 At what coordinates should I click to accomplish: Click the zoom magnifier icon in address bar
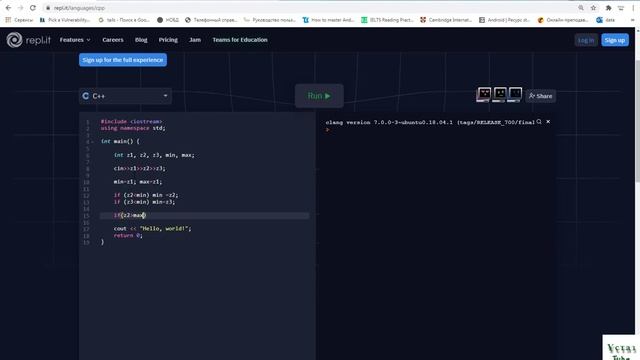coord(581,8)
